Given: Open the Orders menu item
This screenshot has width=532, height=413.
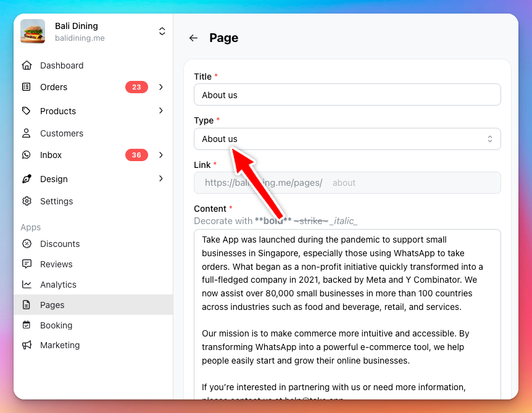Looking at the screenshot, I should coord(93,87).
